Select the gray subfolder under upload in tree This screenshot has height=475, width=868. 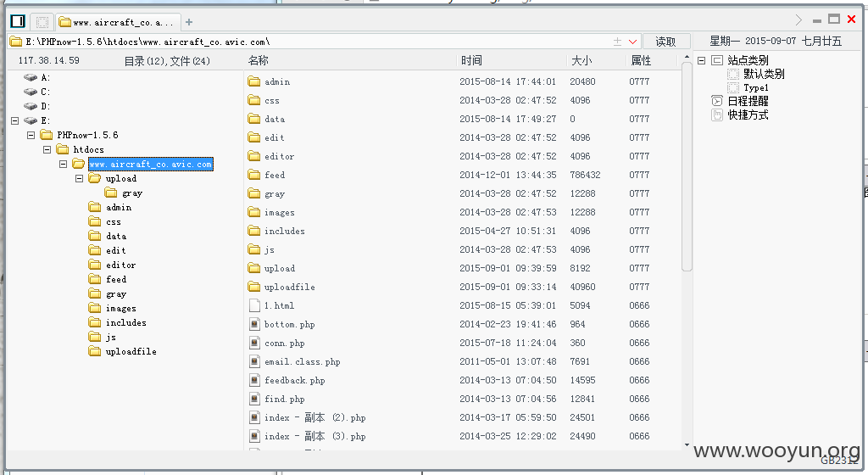coord(132,193)
